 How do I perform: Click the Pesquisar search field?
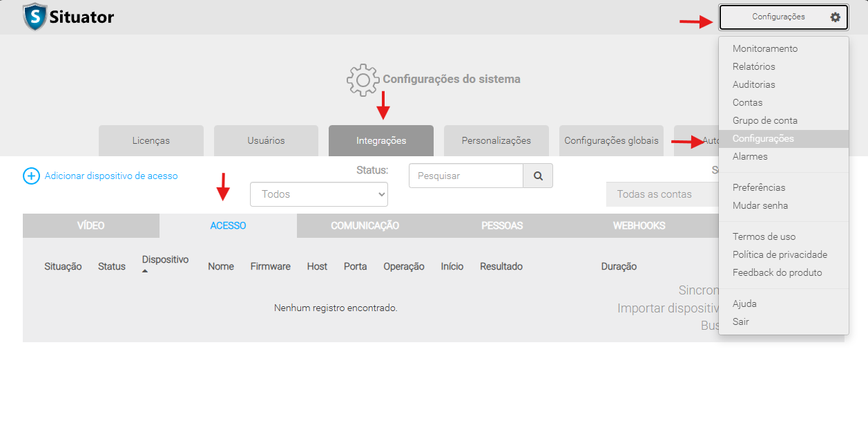click(465, 176)
